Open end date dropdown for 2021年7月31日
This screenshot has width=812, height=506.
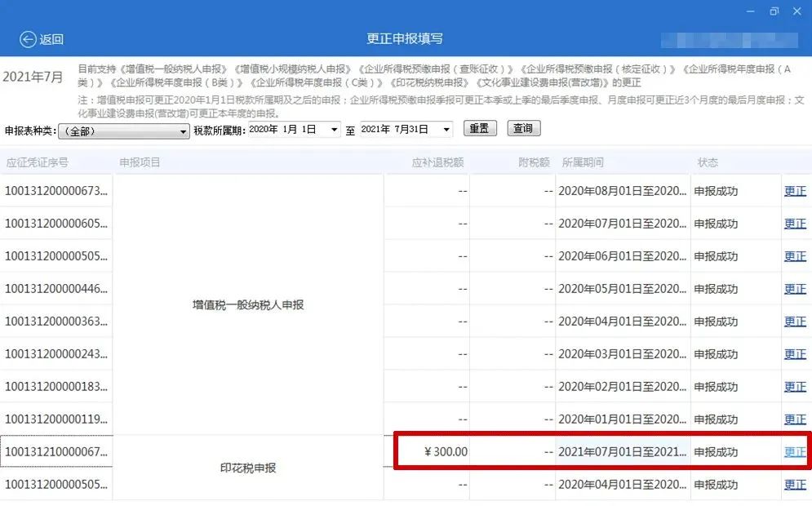pos(446,130)
